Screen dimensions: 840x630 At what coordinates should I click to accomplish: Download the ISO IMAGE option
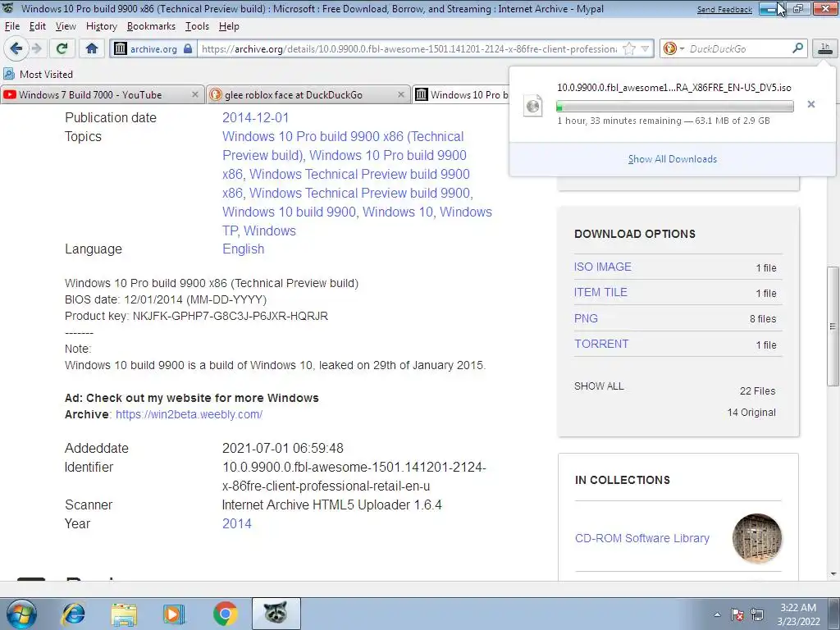click(x=603, y=267)
